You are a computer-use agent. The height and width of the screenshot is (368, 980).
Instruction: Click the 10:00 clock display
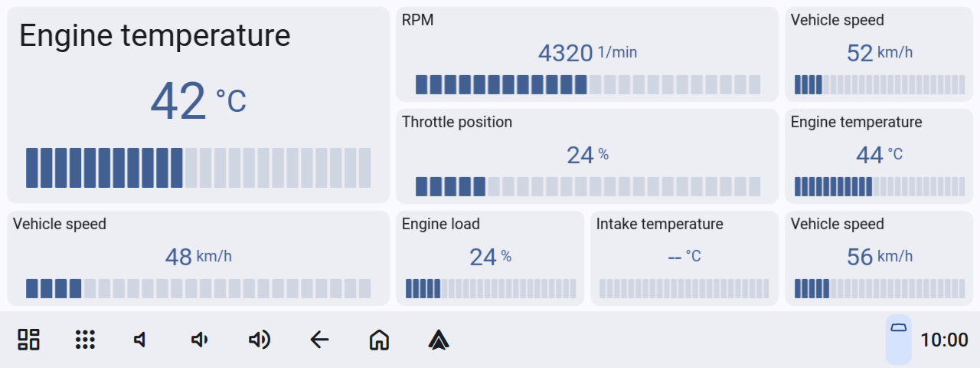coord(943,340)
